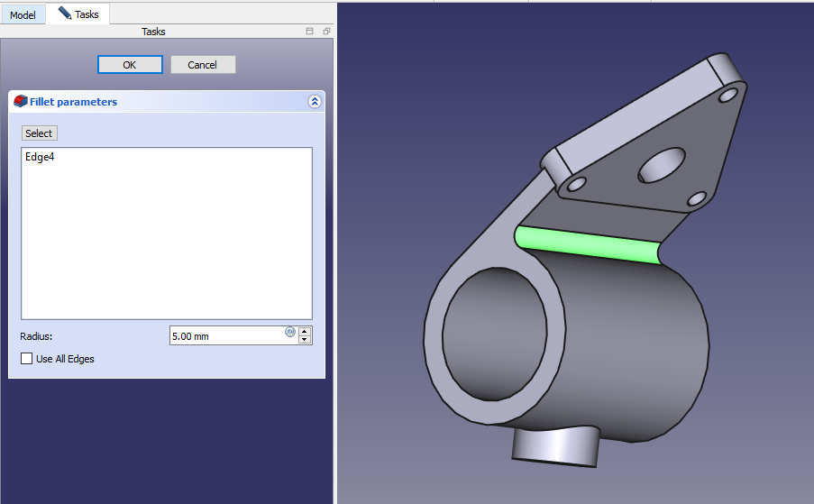Click the green highlighted fillet edge

pyautogui.click(x=586, y=244)
